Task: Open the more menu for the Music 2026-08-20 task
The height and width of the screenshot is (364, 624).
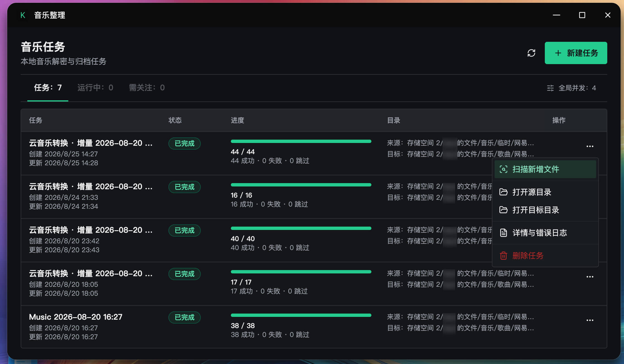Action: point(590,320)
